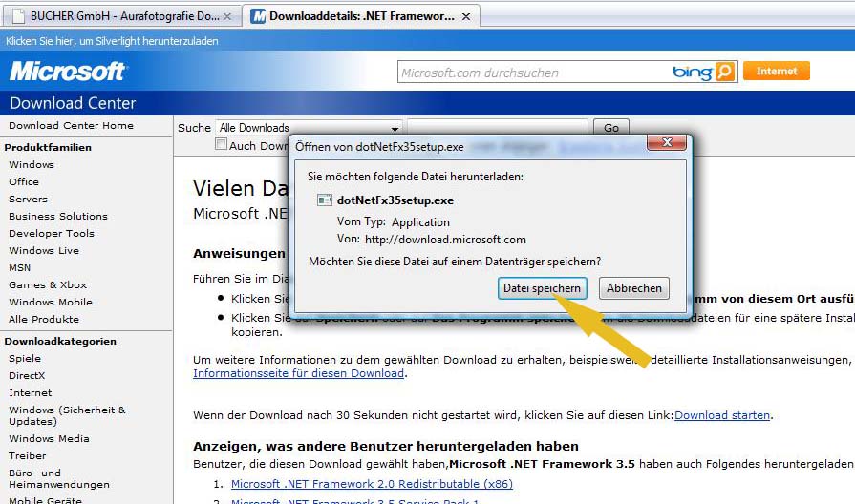Close the Öffnen von dotNetFx35setup.exe dialog
This screenshot has width=855, height=504.
[x=667, y=143]
